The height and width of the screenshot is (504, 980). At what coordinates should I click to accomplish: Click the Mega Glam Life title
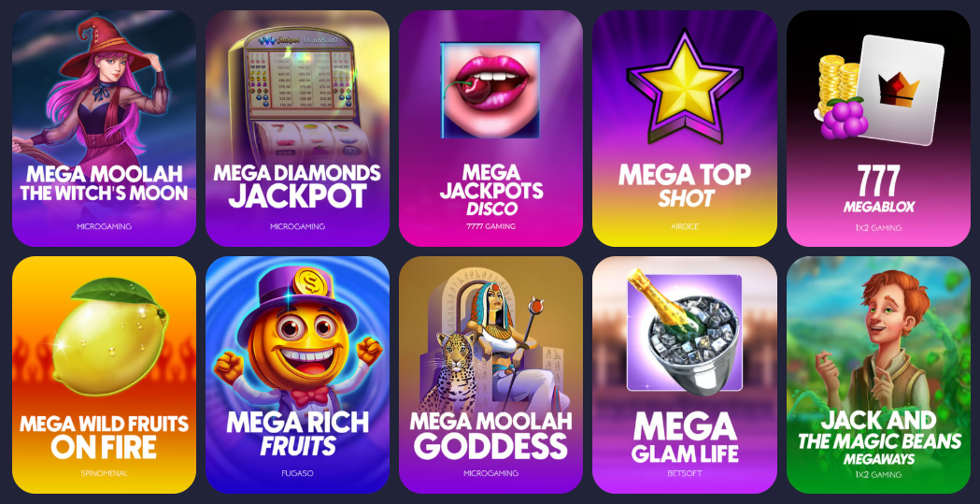(x=685, y=439)
